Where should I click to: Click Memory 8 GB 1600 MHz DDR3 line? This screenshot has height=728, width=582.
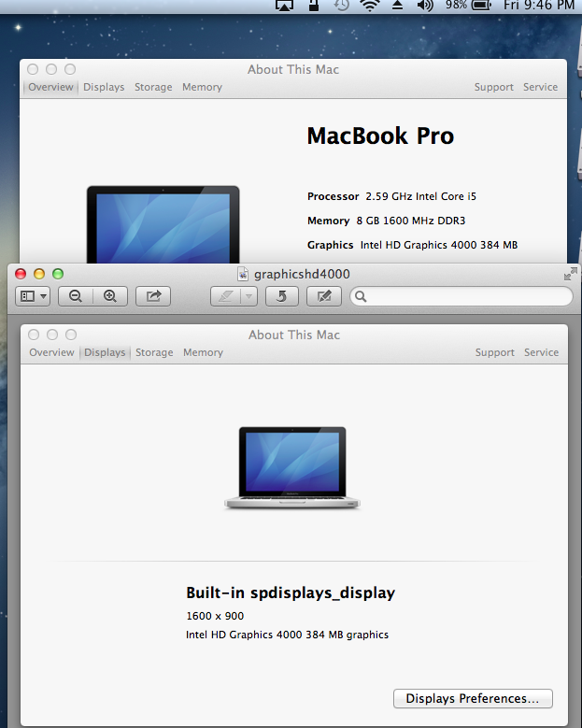[x=386, y=221]
